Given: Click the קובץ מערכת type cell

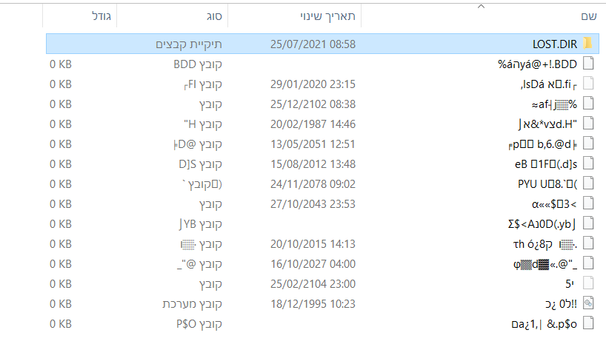Looking at the screenshot, I should click(x=193, y=303).
